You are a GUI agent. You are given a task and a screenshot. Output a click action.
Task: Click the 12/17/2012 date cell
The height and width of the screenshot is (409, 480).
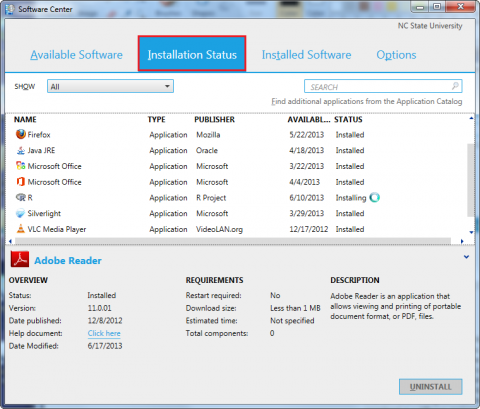[x=309, y=229]
